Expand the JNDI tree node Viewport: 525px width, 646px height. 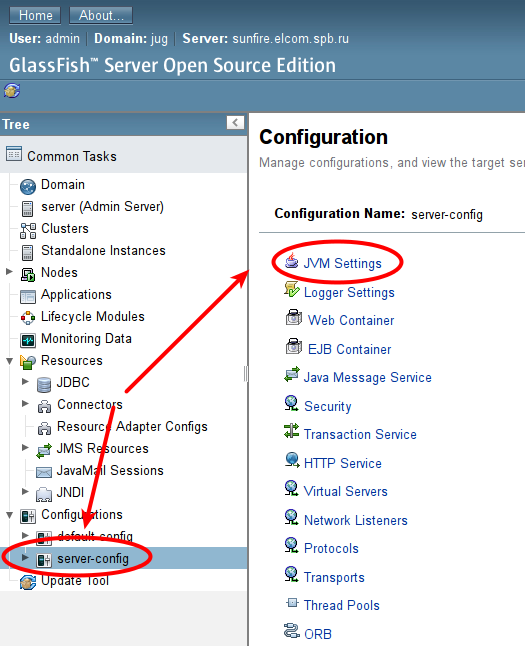[x=25, y=491]
